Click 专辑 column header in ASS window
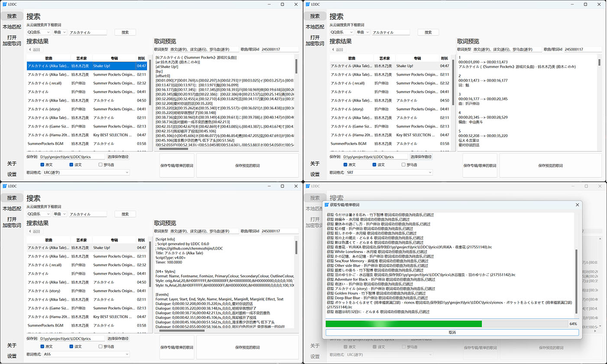The width and height of the screenshot is (607, 364). pos(114,240)
